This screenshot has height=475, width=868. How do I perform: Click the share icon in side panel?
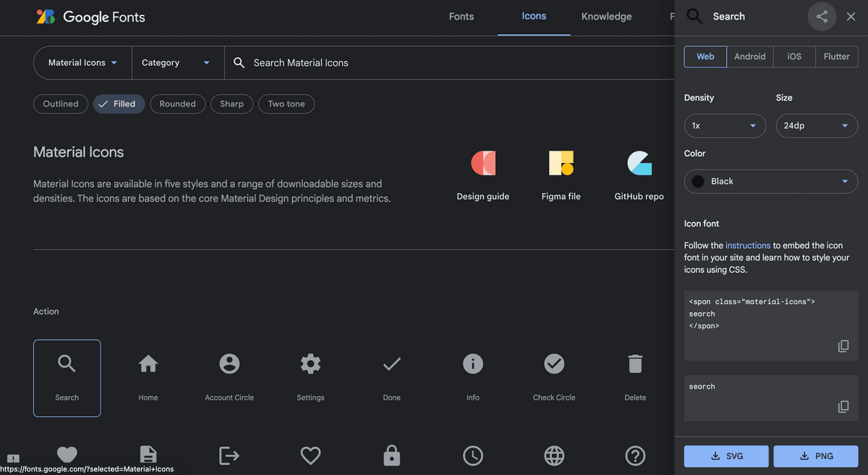point(822,17)
